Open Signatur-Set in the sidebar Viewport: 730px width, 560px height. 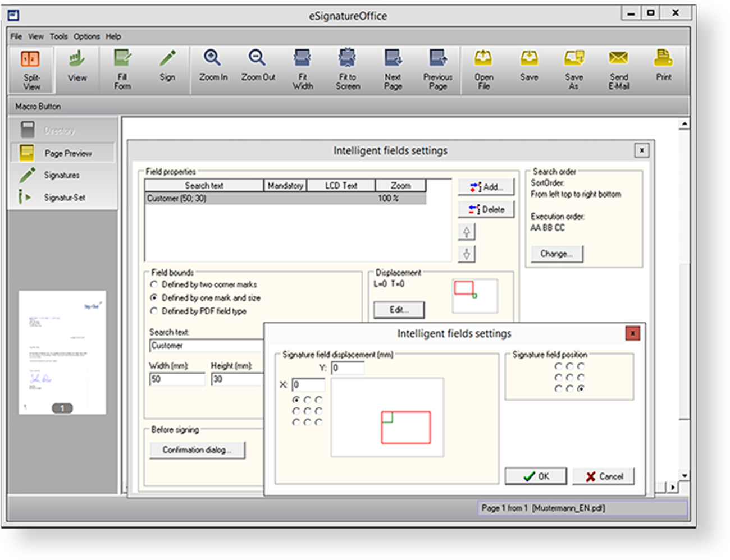point(62,198)
